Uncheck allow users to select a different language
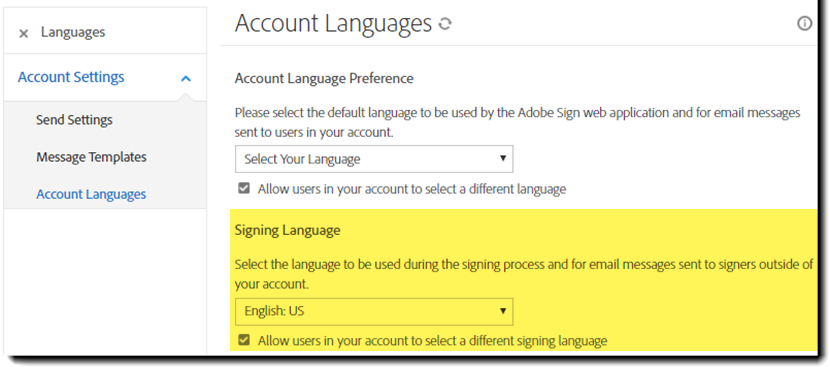The height and width of the screenshot is (367, 830). click(243, 189)
